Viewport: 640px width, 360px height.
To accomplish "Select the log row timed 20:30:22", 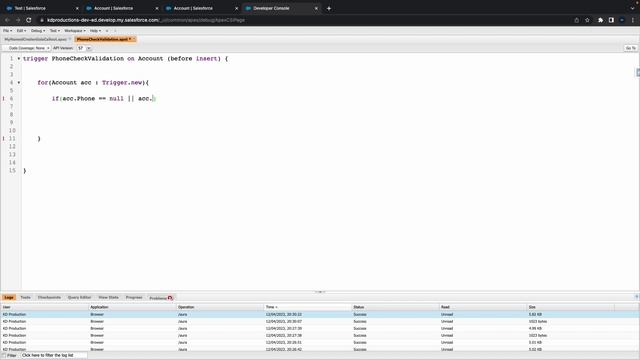I will (320, 314).
